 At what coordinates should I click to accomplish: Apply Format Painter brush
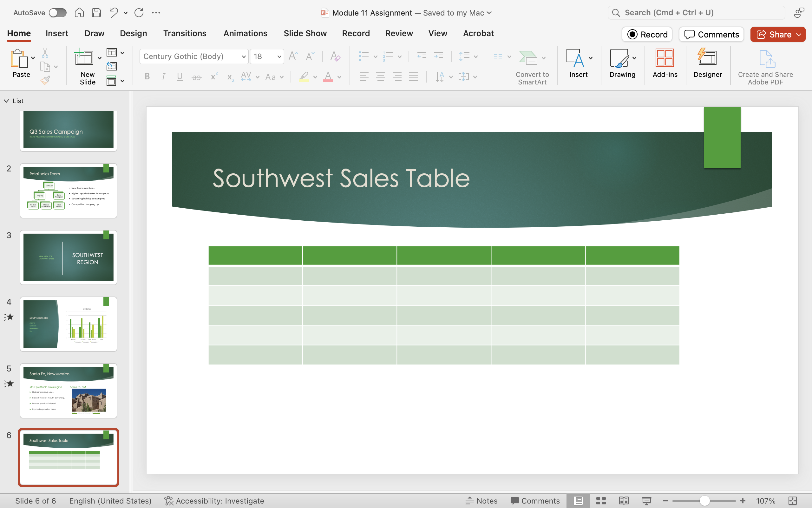(45, 80)
